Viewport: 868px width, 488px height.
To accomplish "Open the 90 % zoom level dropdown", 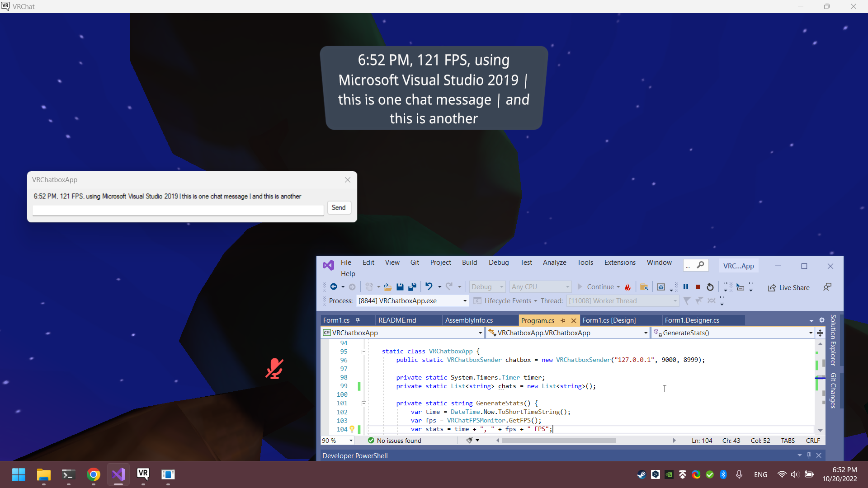I will (351, 441).
